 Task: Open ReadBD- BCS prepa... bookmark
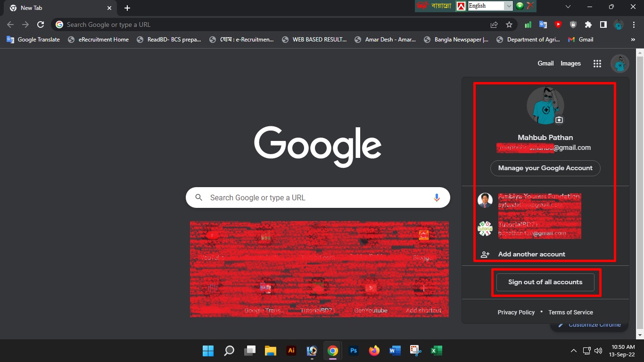pos(169,40)
